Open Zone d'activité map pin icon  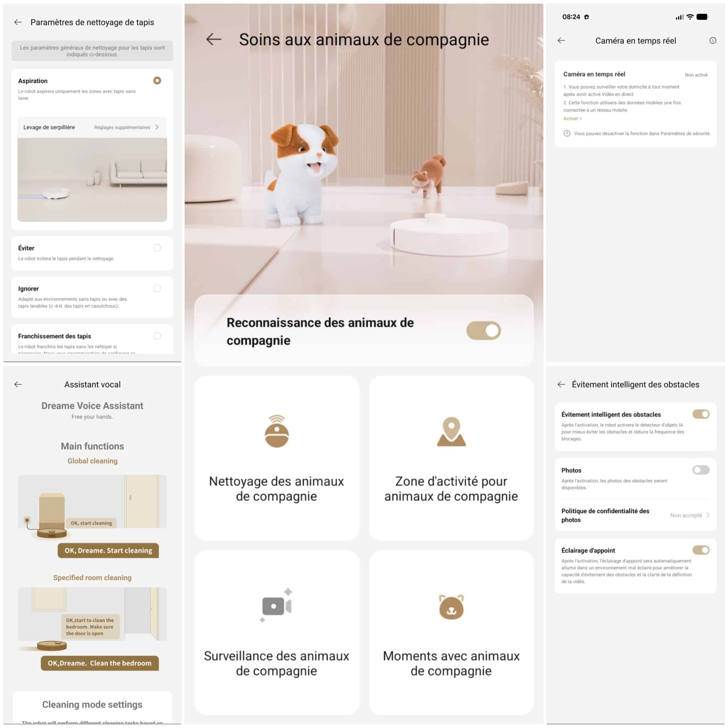coord(451,432)
